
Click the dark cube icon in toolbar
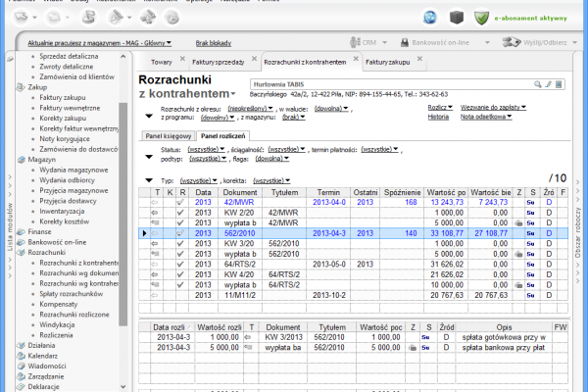(x=456, y=18)
